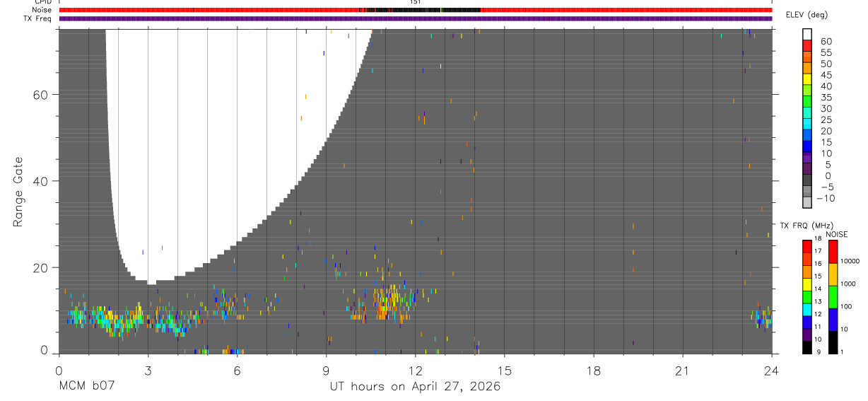Image resolution: width=868 pixels, height=401 pixels.
Task: Click the red-and-black Noise strip above the plot
Action: point(415,10)
